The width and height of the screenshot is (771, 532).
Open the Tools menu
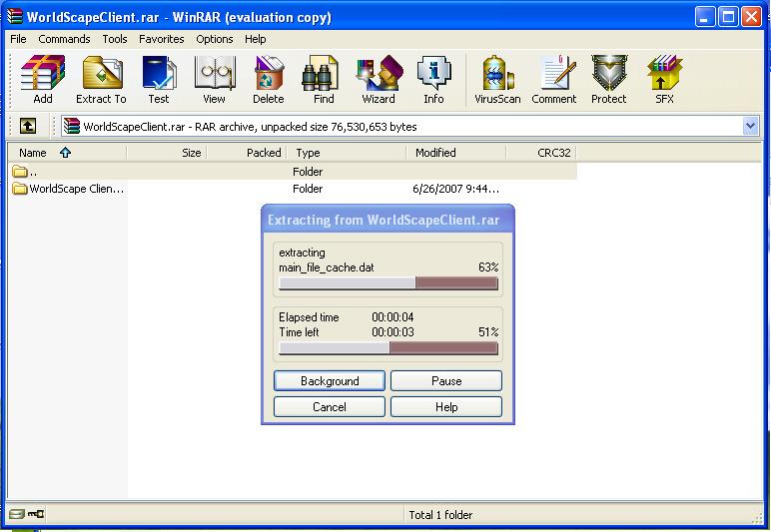tap(115, 39)
